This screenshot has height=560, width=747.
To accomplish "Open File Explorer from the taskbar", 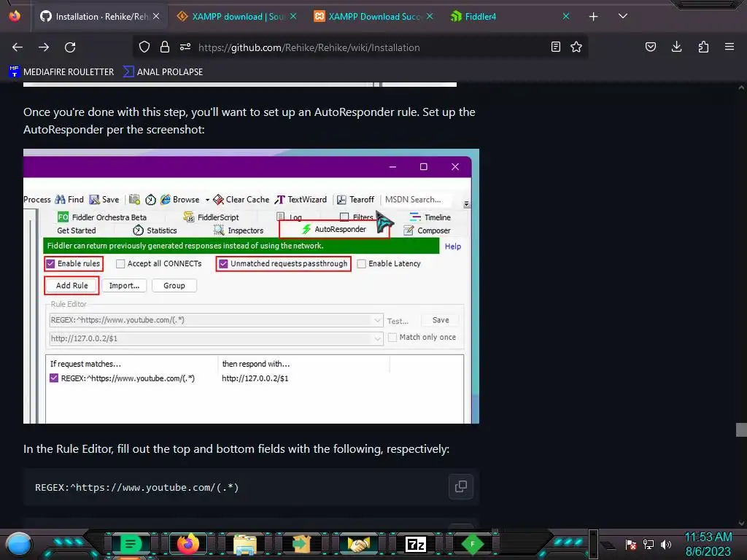I will coord(245,544).
